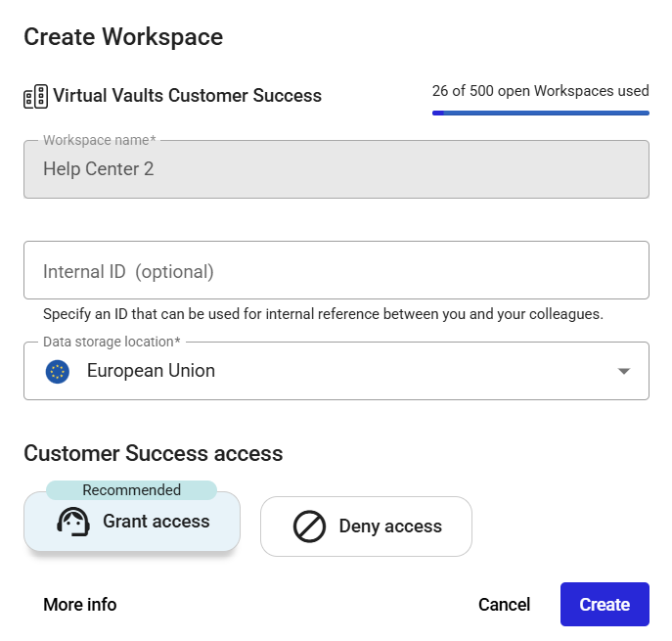
Task: Click the Create button
Action: click(x=605, y=604)
